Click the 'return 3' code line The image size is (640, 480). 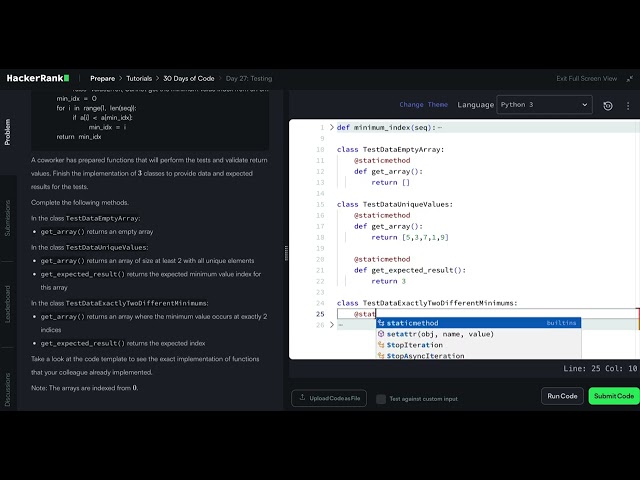point(388,281)
